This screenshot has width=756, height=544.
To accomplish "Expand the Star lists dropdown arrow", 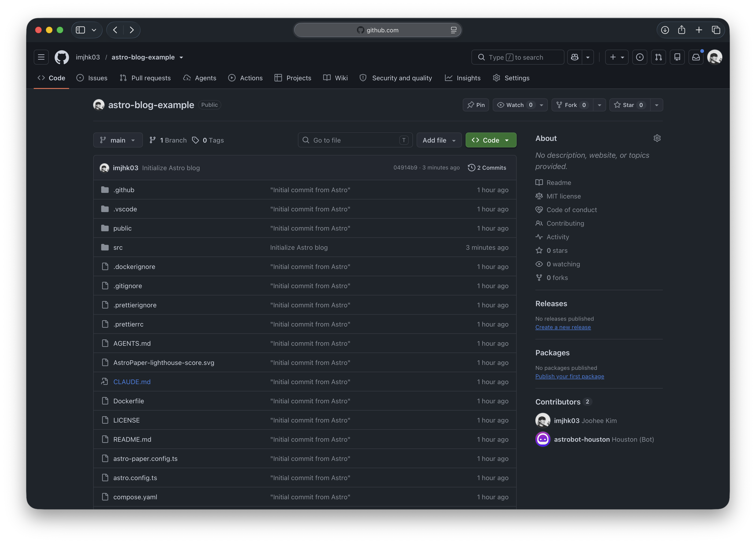I will coord(657,105).
